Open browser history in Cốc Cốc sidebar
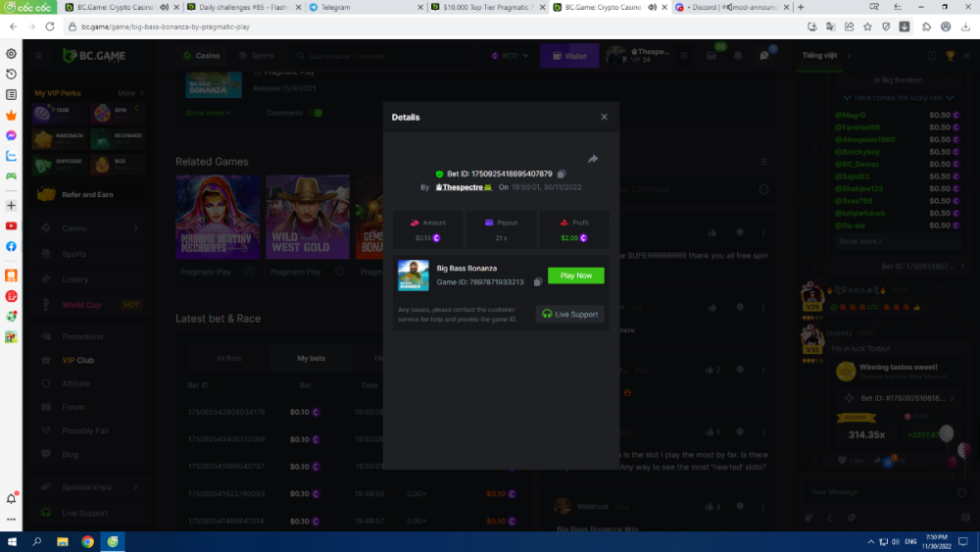 [x=11, y=74]
